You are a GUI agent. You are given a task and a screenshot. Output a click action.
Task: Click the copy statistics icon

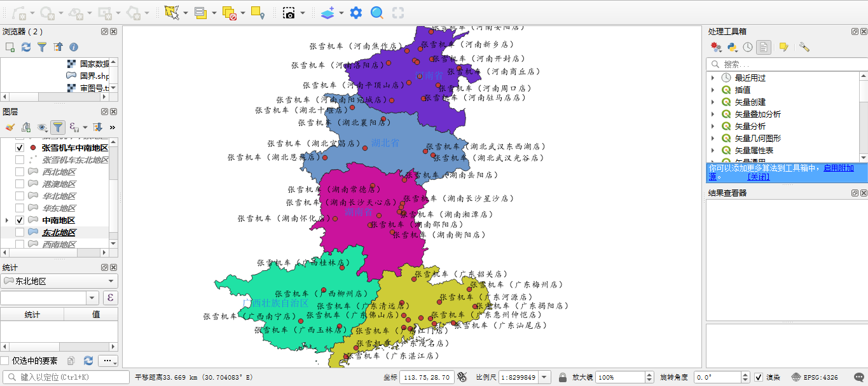(x=71, y=361)
